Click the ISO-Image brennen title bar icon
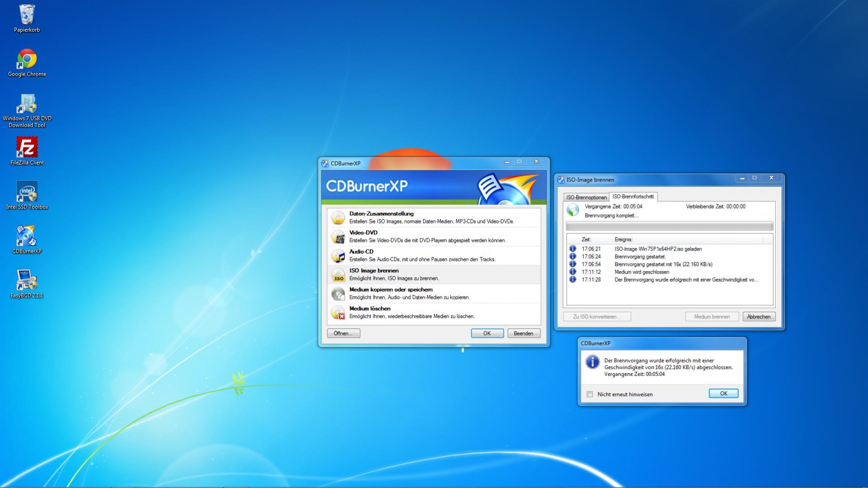This screenshot has height=488, width=868. pos(561,180)
